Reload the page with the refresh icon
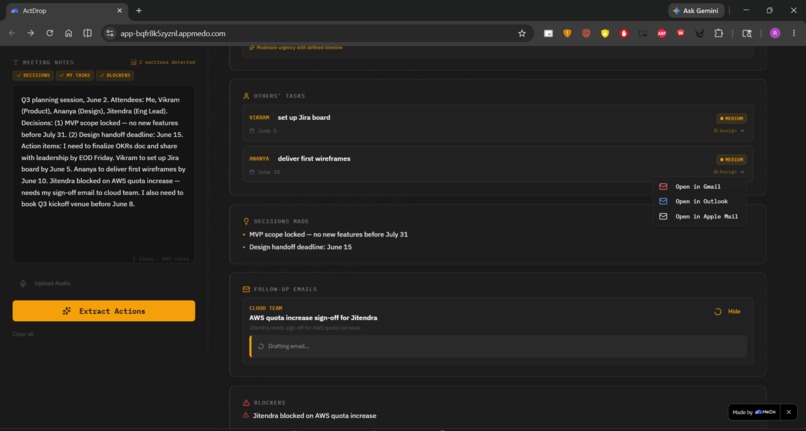 (x=49, y=33)
